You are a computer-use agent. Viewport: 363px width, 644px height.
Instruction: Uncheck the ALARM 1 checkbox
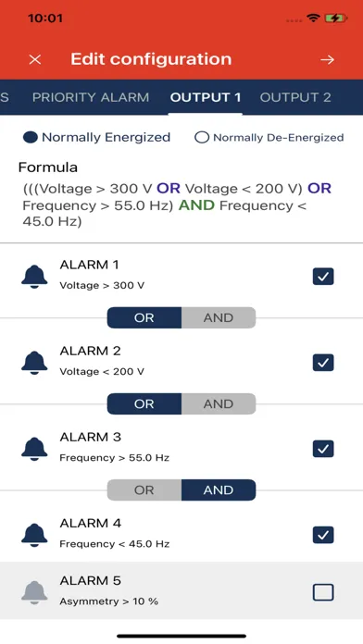(x=323, y=277)
